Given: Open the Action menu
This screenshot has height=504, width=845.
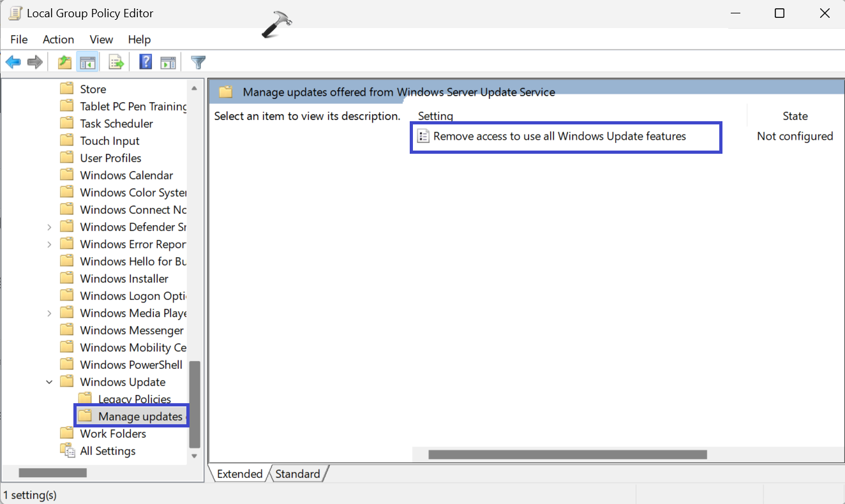Looking at the screenshot, I should [x=59, y=40].
